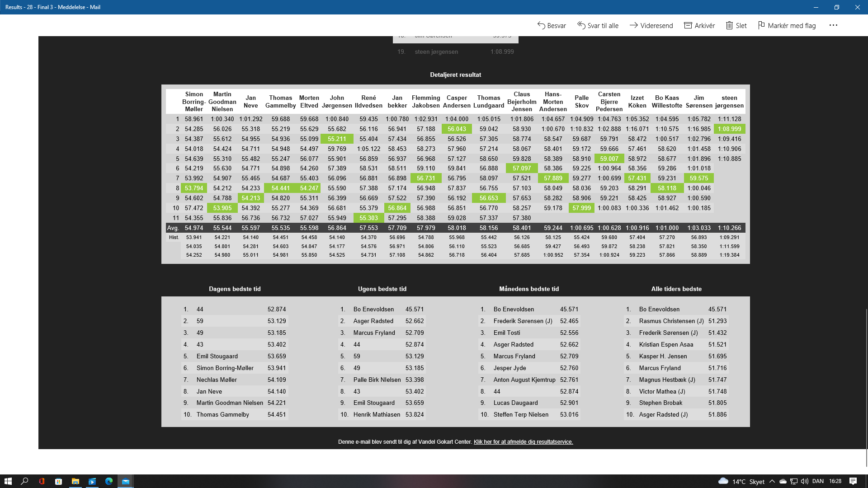Click Carsten Bjerre Pedersen column header
This screenshot has width=868, height=488.
(609, 102)
